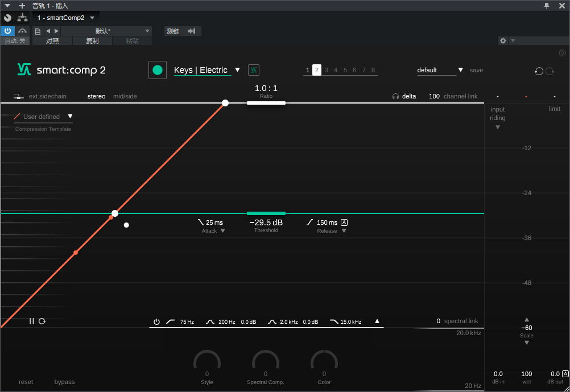The image size is (570, 392).
Task: Click the sonible smart profile icon
Action: pyautogui.click(x=254, y=70)
